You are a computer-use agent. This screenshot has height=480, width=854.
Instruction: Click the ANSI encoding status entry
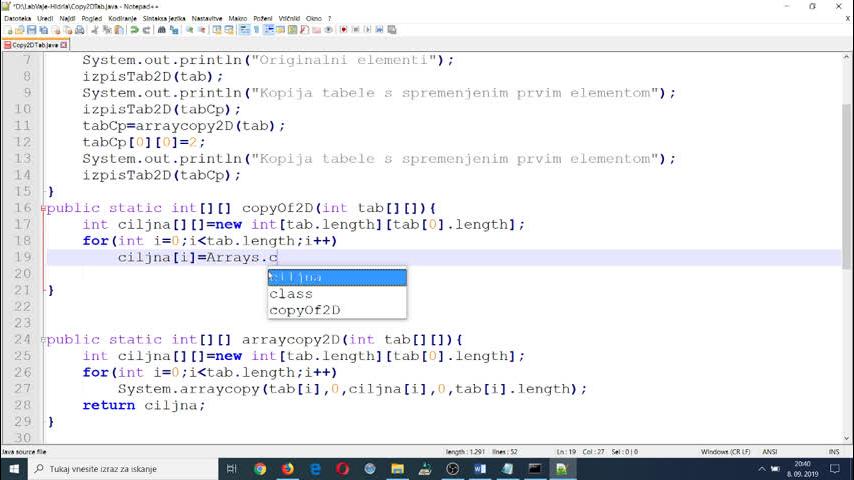pyautogui.click(x=770, y=452)
